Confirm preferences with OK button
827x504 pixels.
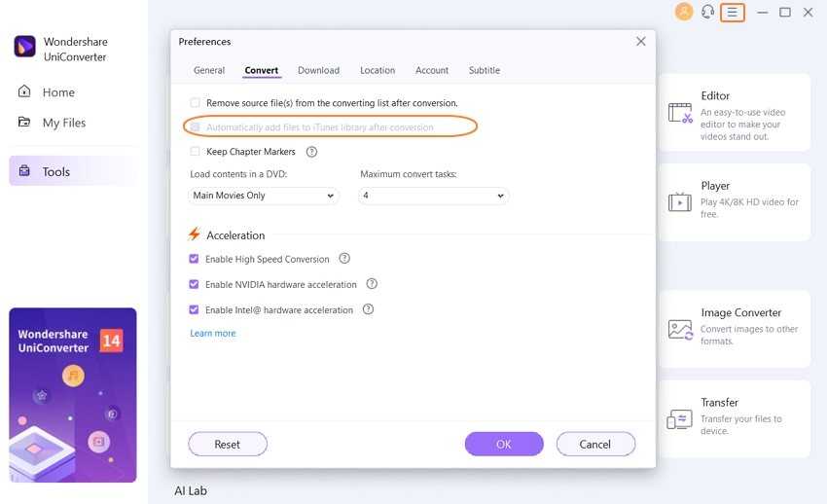tap(503, 444)
